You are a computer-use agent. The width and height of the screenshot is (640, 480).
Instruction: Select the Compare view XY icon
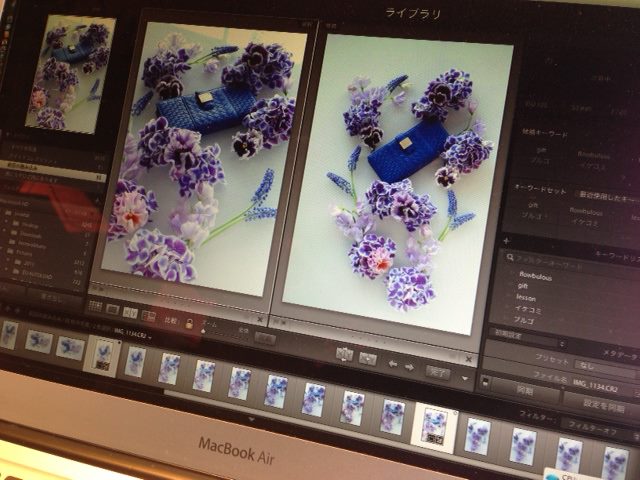pyautogui.click(x=130, y=313)
